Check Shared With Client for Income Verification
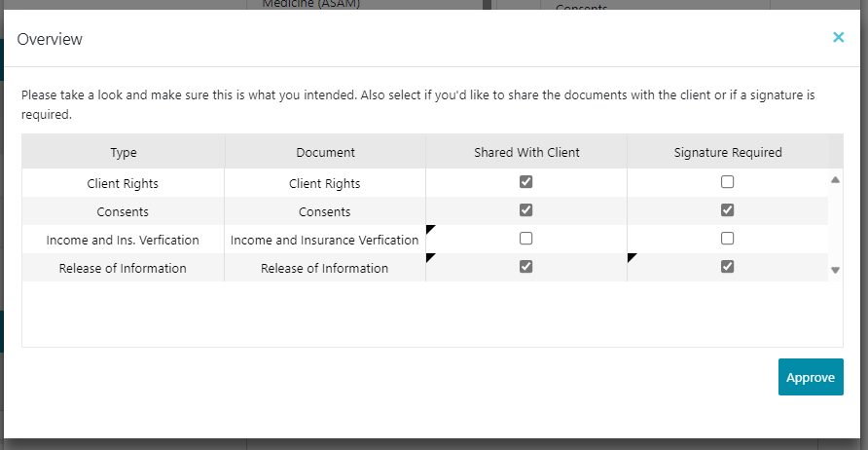The width and height of the screenshot is (868, 450). [x=526, y=239]
